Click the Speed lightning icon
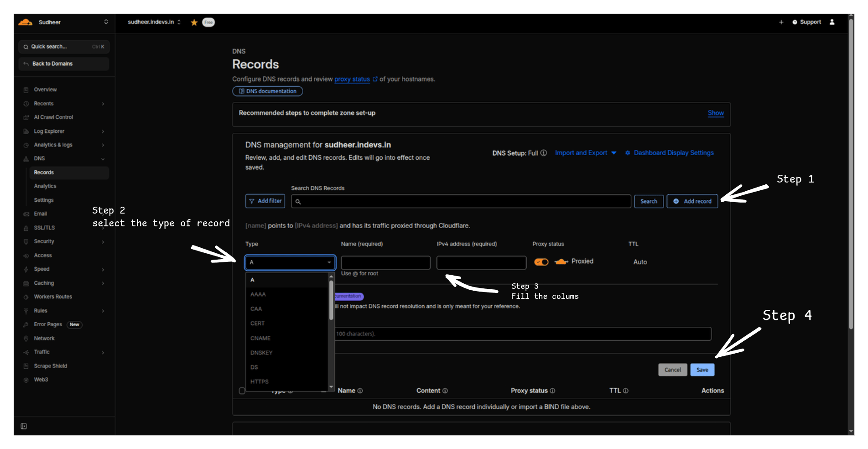Screen dimensions: 868x449 26,269
